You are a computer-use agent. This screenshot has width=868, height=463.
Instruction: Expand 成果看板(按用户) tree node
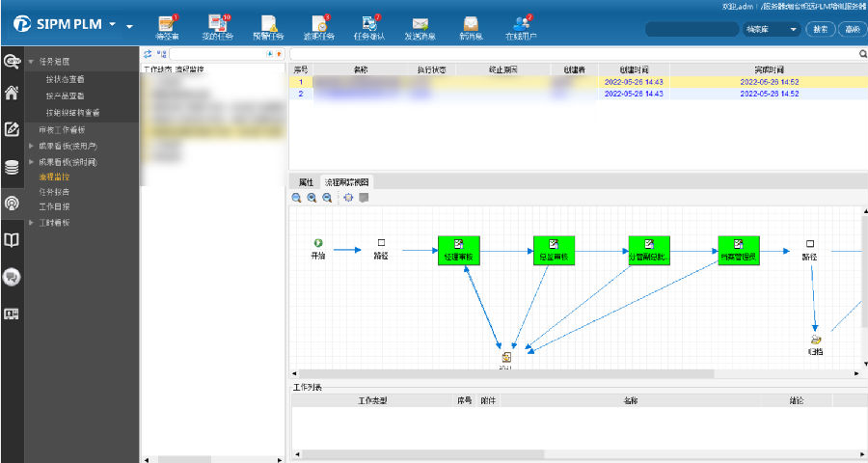point(31,147)
